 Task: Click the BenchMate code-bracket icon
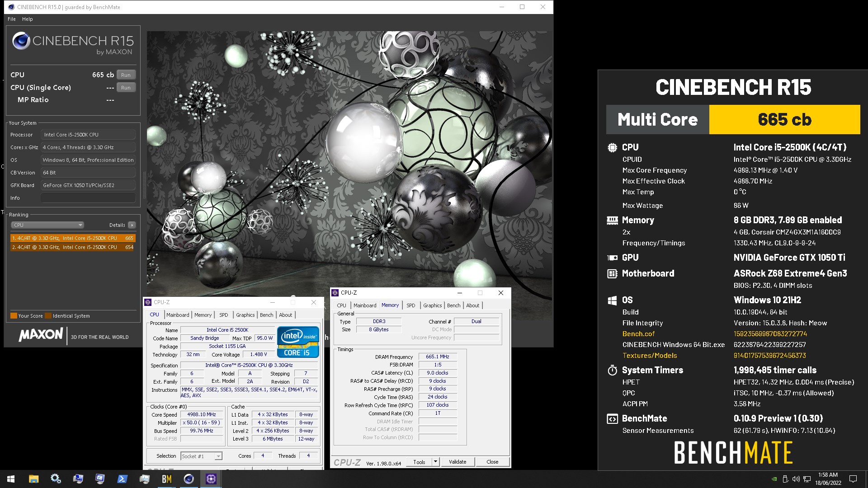pos(612,419)
